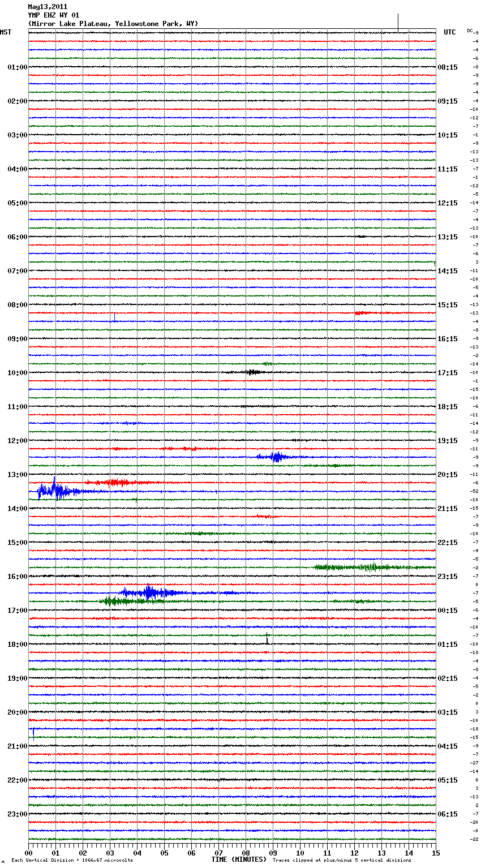The height and width of the screenshot is (868, 481).
Task: Click the 08:15 UTC time label
Action: [448, 67]
